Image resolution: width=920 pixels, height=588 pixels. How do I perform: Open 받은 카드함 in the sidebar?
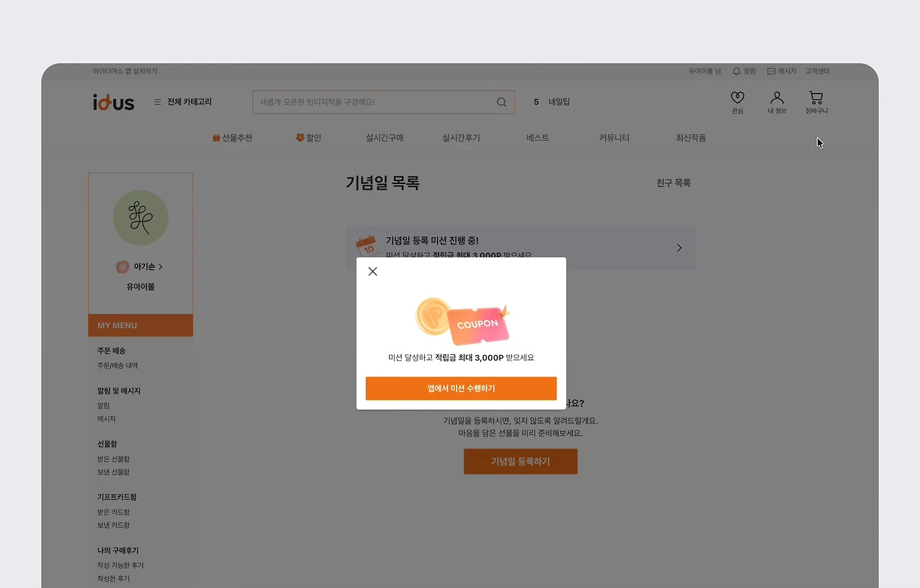pos(114,513)
